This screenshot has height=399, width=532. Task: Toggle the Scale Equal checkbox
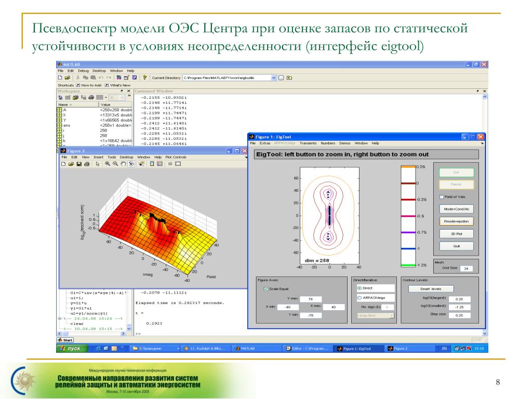(265, 289)
